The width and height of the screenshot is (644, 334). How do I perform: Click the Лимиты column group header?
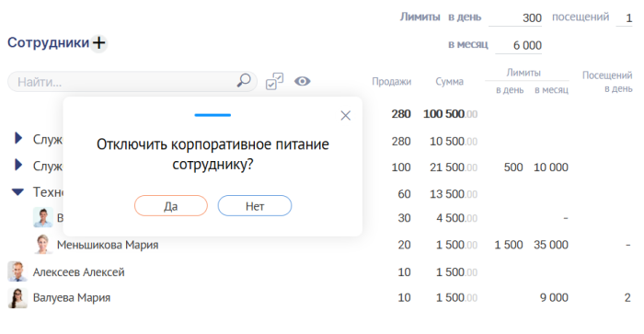click(x=523, y=73)
